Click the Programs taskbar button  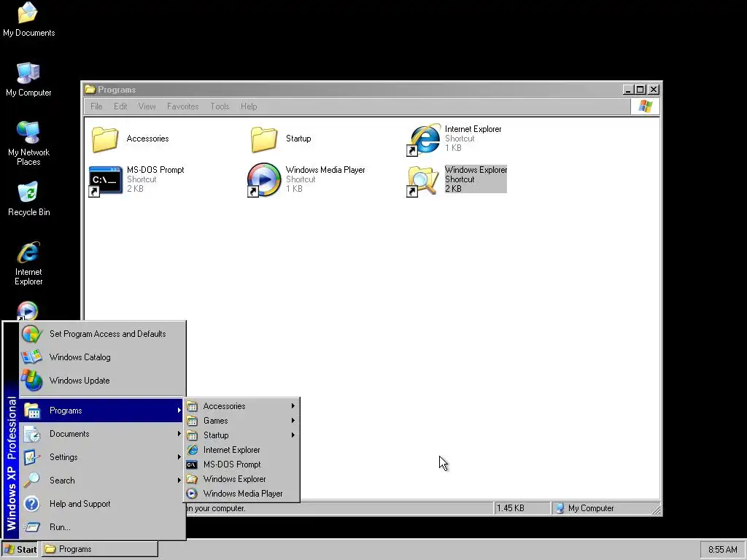click(99, 549)
